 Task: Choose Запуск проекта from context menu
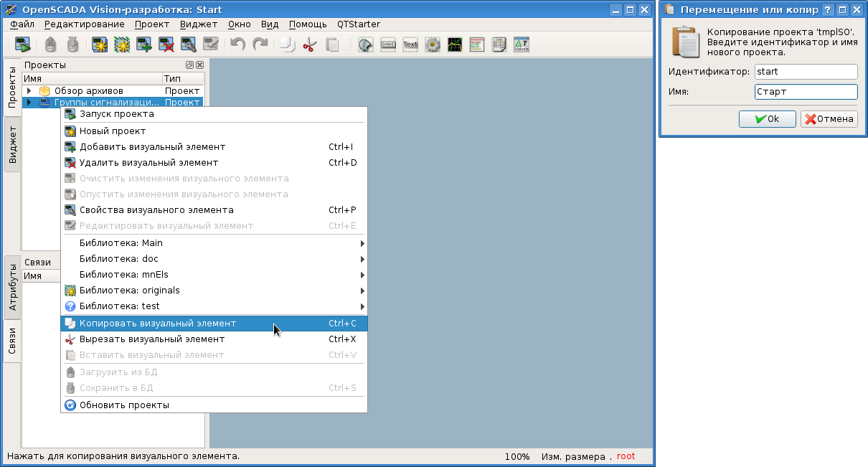point(214,113)
